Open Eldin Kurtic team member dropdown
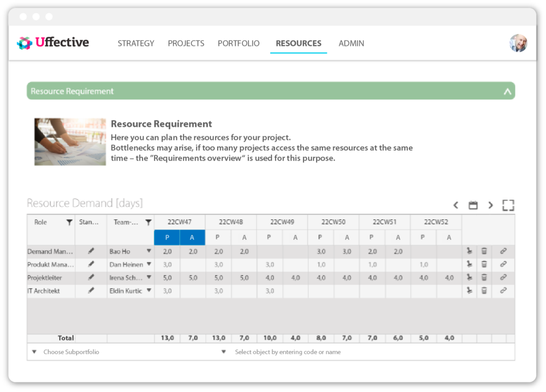Viewport: 546px width, 392px height. pos(149,290)
